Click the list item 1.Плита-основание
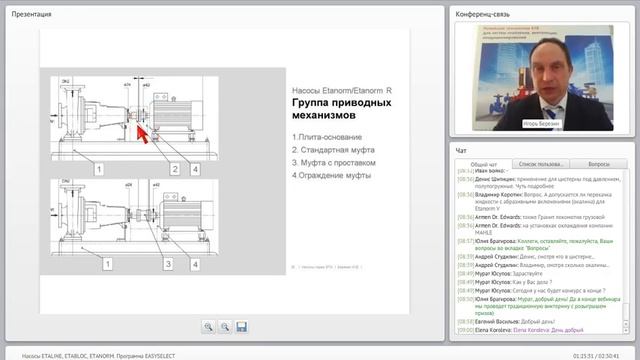Image resolution: width=640 pixels, height=360 pixels. 327,137
